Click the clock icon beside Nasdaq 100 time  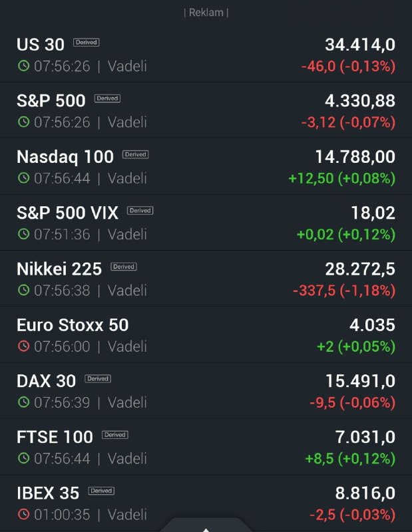click(23, 178)
